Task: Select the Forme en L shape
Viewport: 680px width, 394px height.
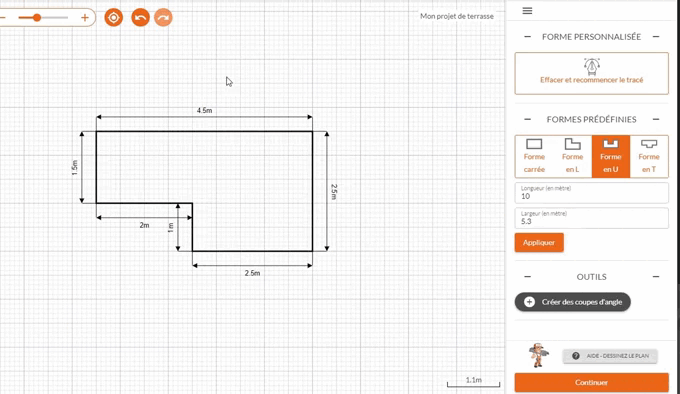Action: point(572,156)
